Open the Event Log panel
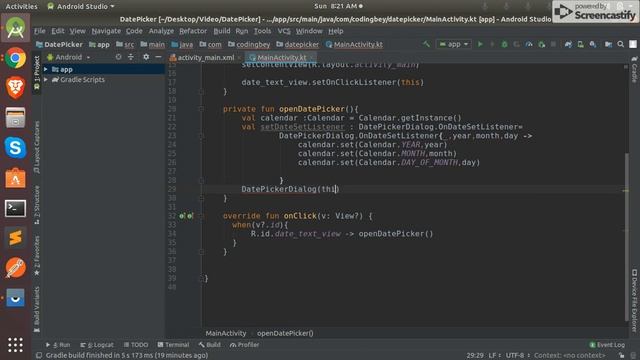 click(607, 345)
